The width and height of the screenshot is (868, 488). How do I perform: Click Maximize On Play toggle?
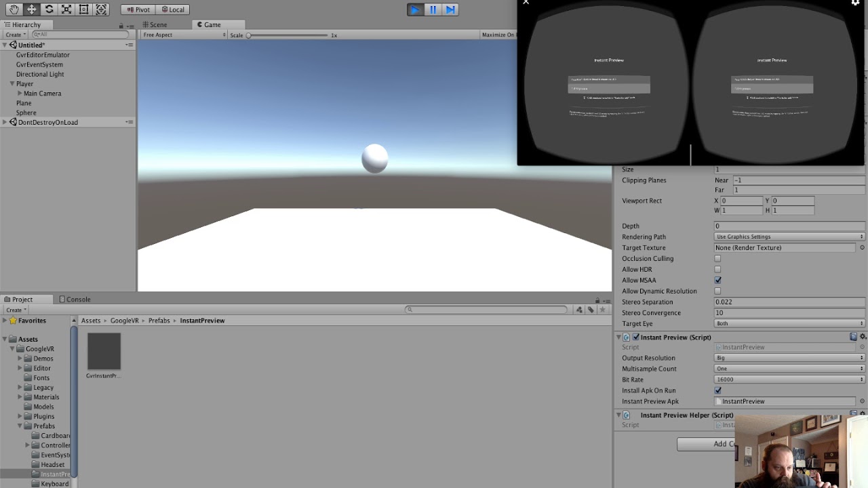(498, 35)
